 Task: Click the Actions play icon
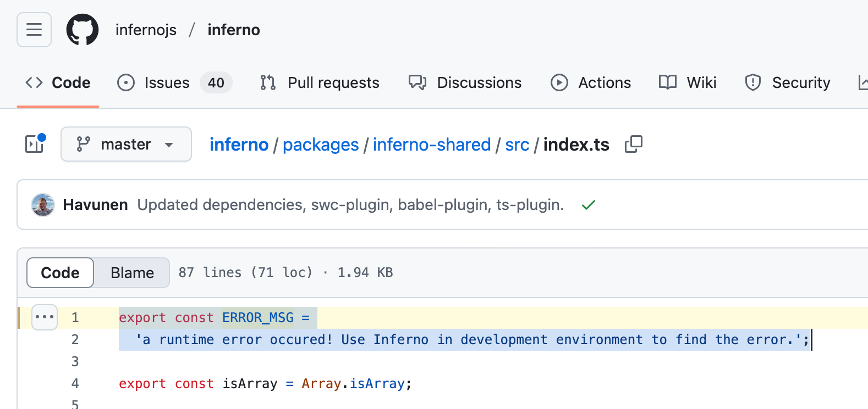point(559,82)
